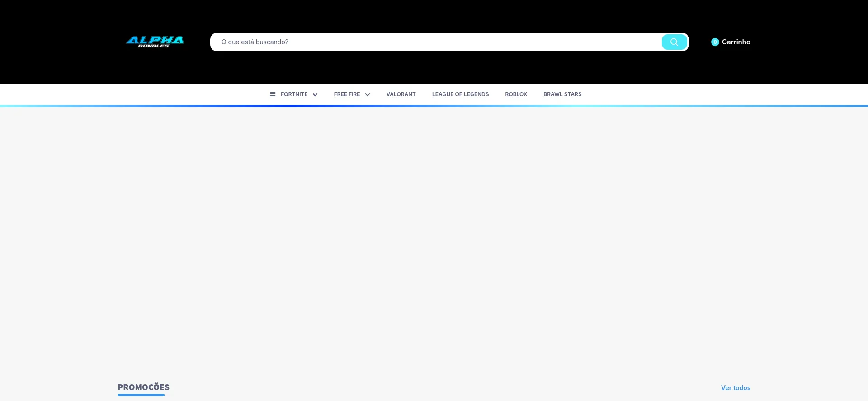
Task: Open the hamburger menu icon beside Fortnite
Action: [x=273, y=94]
